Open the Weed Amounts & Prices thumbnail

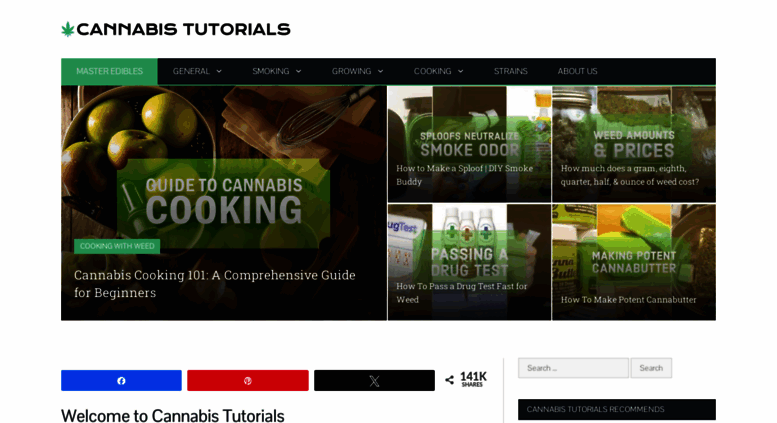point(634,143)
